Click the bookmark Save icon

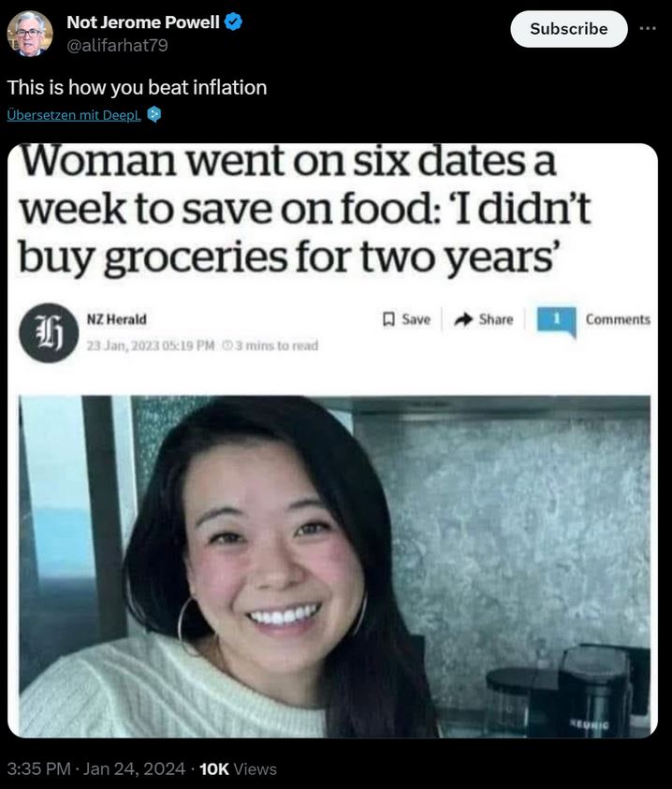(388, 319)
